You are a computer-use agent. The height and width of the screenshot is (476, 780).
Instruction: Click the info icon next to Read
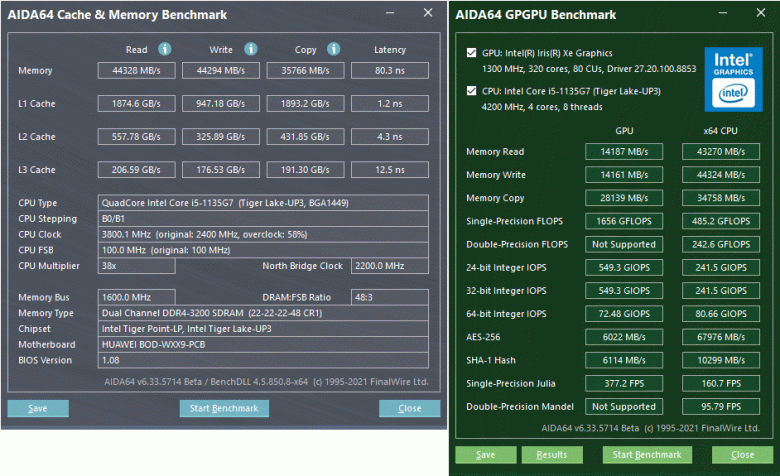[165, 49]
